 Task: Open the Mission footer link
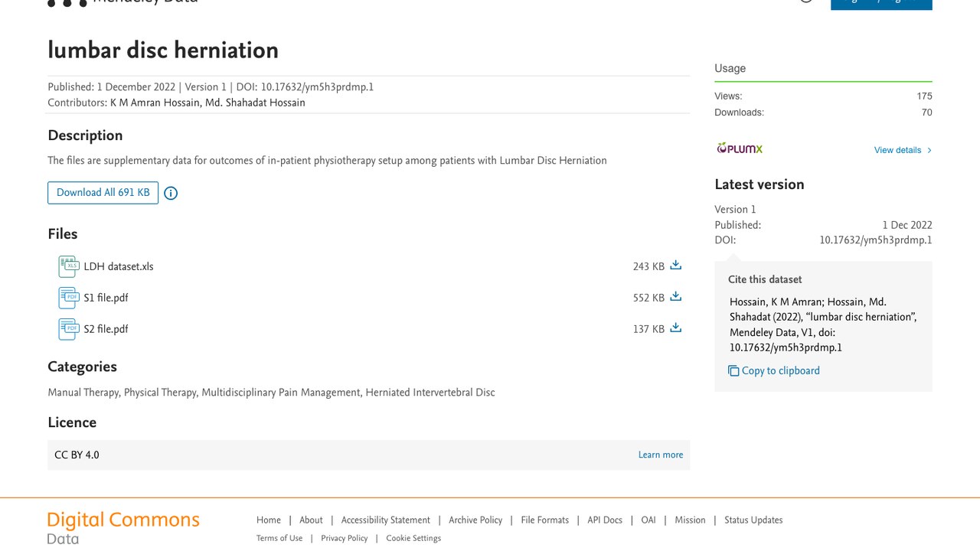click(690, 520)
